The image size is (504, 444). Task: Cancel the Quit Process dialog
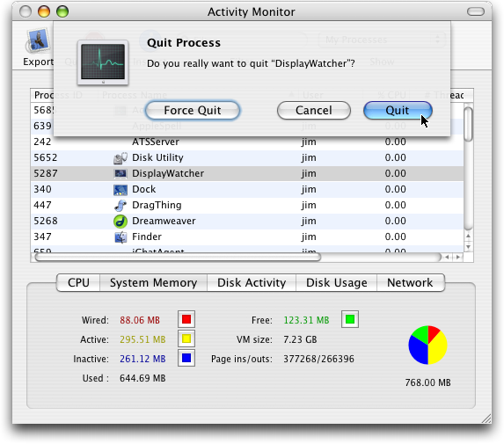tap(314, 111)
